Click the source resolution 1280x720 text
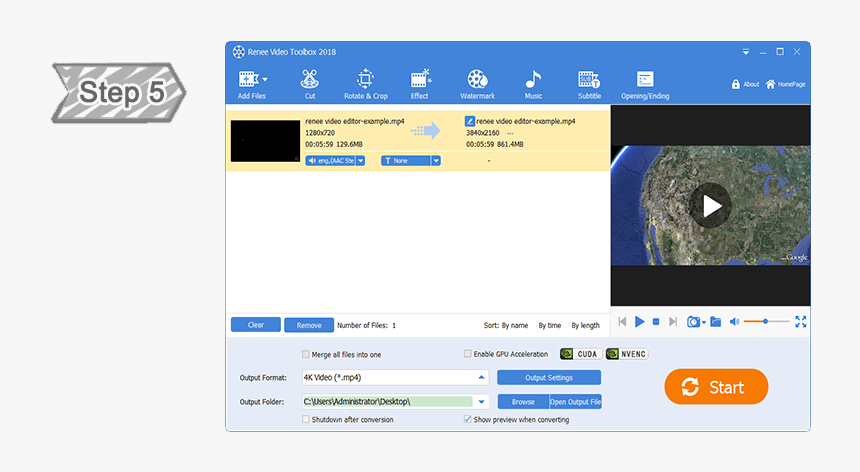The width and height of the screenshot is (860, 472). [x=320, y=133]
